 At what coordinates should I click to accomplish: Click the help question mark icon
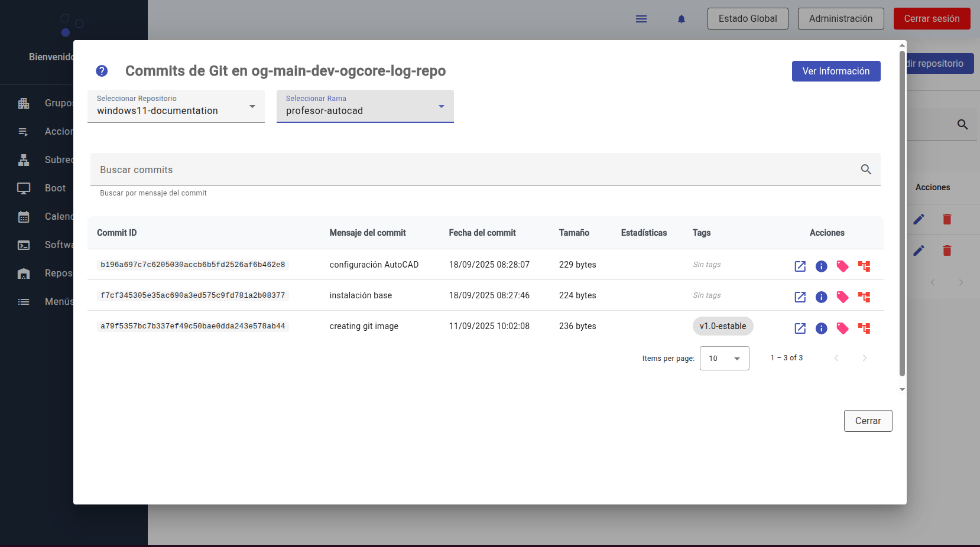(x=102, y=71)
